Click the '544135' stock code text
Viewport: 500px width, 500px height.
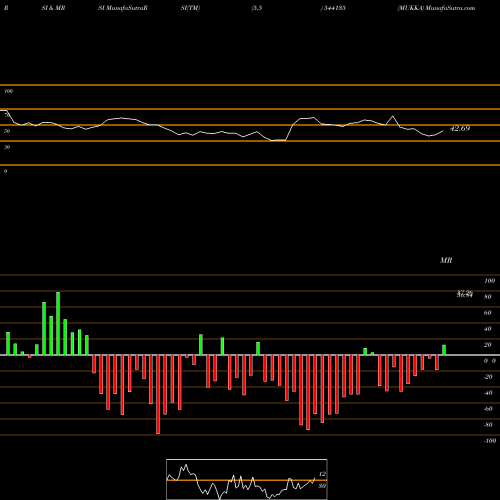[334, 8]
